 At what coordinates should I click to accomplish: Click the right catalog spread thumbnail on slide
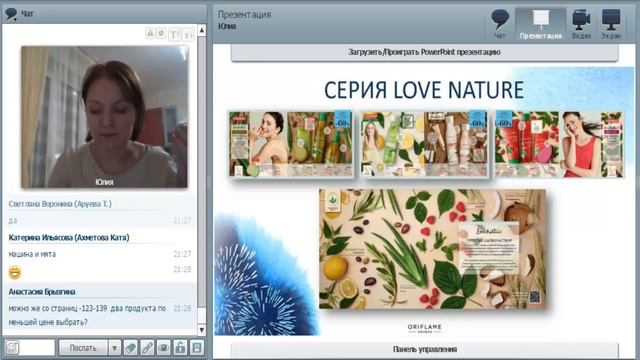[559, 144]
